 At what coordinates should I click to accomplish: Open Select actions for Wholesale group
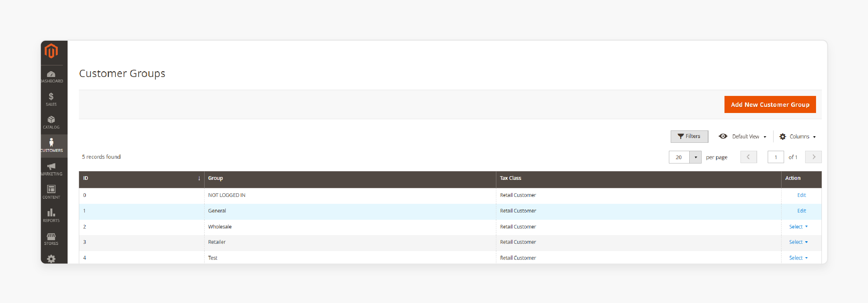click(x=798, y=227)
